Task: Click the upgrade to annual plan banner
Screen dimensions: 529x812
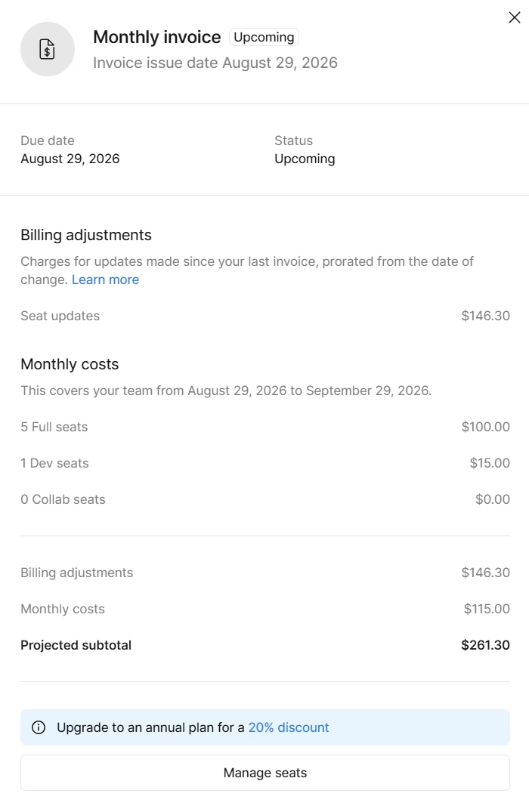Action: pos(265,727)
